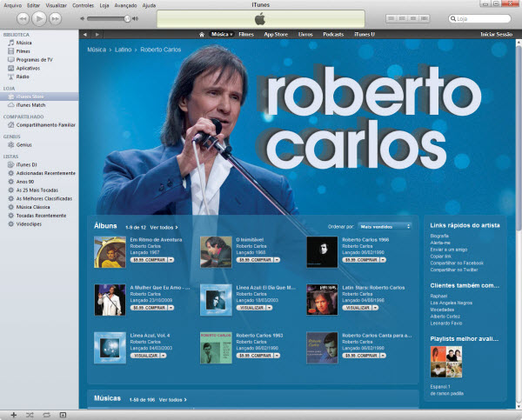Screen dimensions: 522x420
Task: Open Genius in the sidebar
Action: (23, 145)
